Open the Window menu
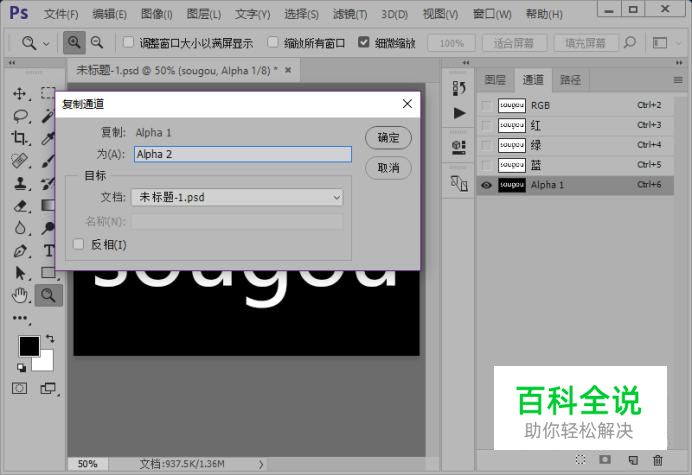692x475 pixels. (x=492, y=15)
